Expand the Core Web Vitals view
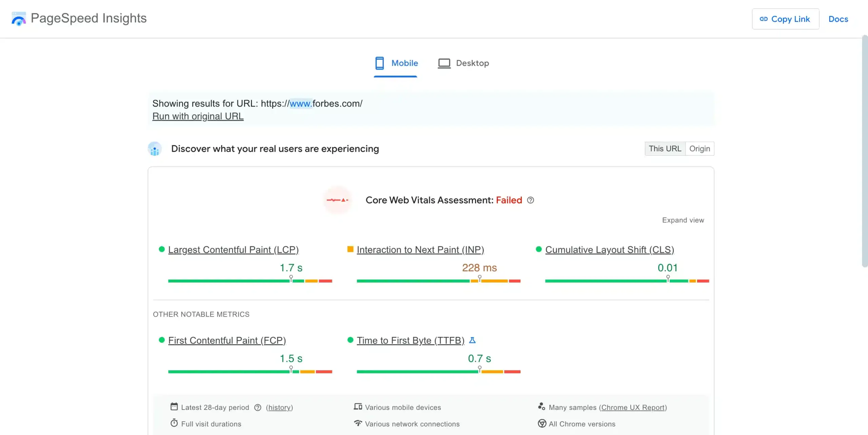 coord(683,220)
